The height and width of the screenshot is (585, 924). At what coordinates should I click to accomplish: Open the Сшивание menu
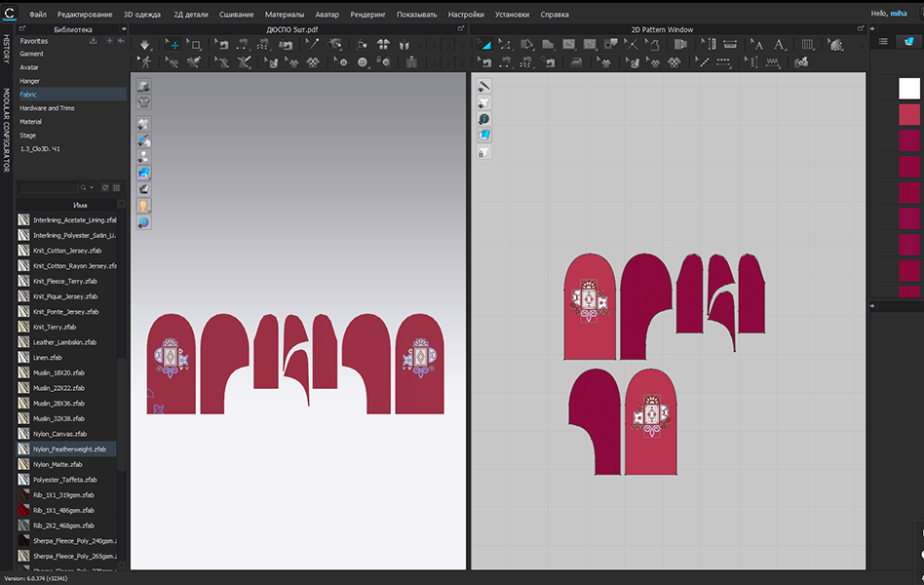[x=236, y=15]
